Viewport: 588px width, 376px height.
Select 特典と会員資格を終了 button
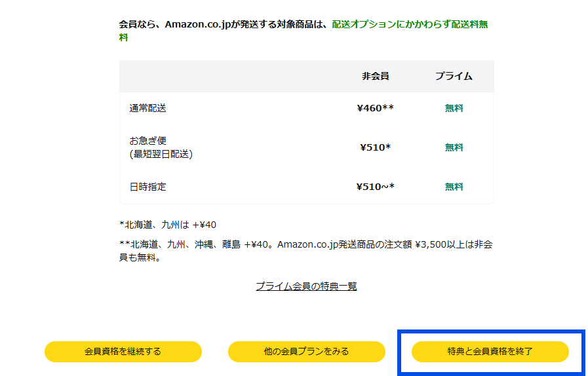[x=490, y=352]
